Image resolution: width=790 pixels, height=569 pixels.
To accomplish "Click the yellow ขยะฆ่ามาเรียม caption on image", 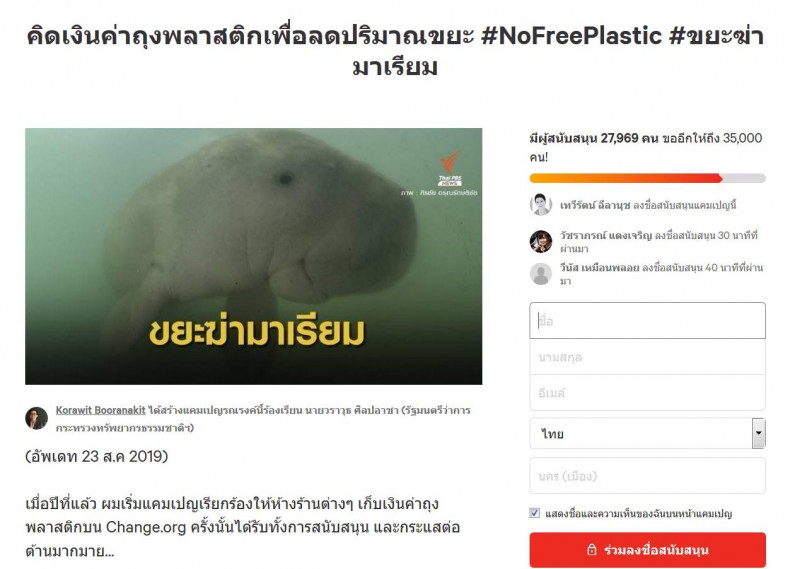I will (x=256, y=332).
